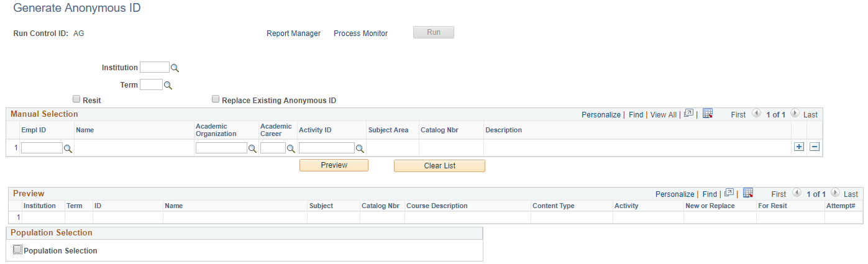Viewport: 868px width, 264px height.
Task: Click Run Control ID value AG
Action: [x=79, y=34]
